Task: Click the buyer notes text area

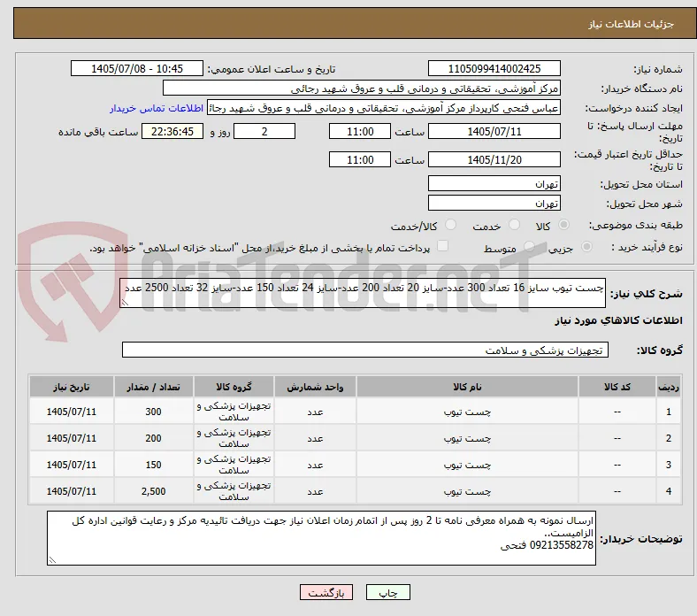Action: (x=321, y=538)
